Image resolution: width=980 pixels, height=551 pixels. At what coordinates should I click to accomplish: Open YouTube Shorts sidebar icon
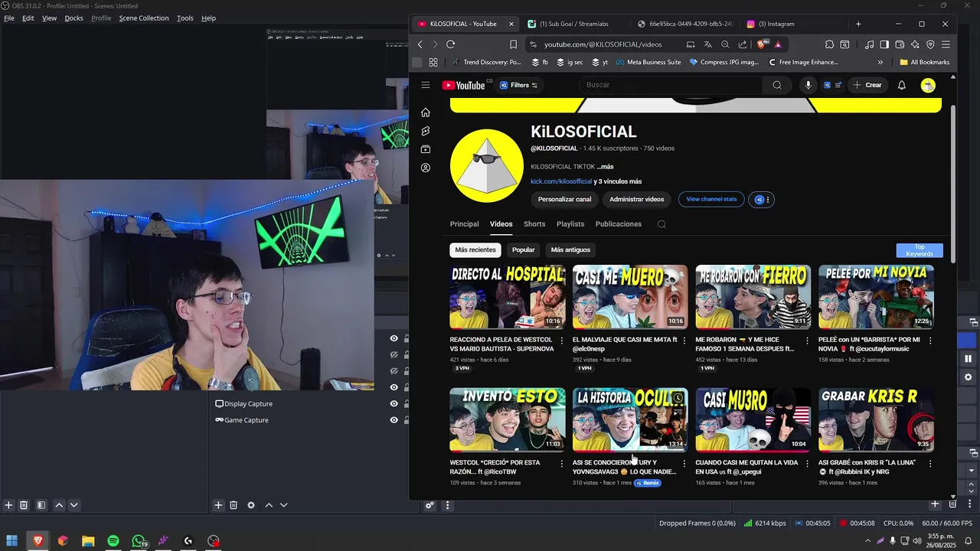[426, 131]
